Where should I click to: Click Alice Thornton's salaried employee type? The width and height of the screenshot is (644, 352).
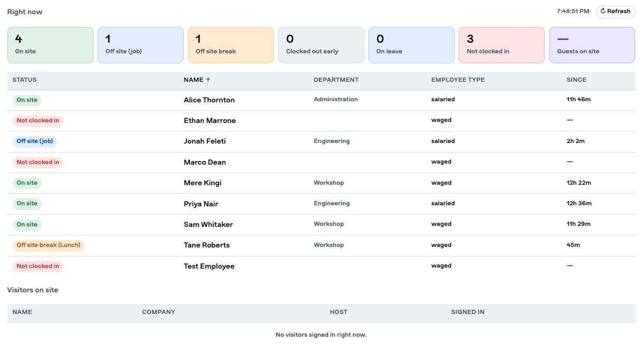[443, 99]
